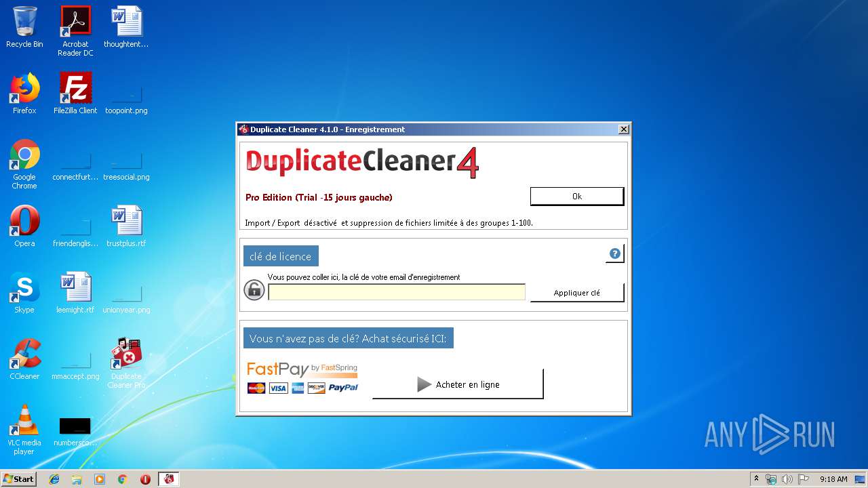The image size is (868, 488).
Task: Select the Skype desktop shortcut
Action: tap(24, 293)
